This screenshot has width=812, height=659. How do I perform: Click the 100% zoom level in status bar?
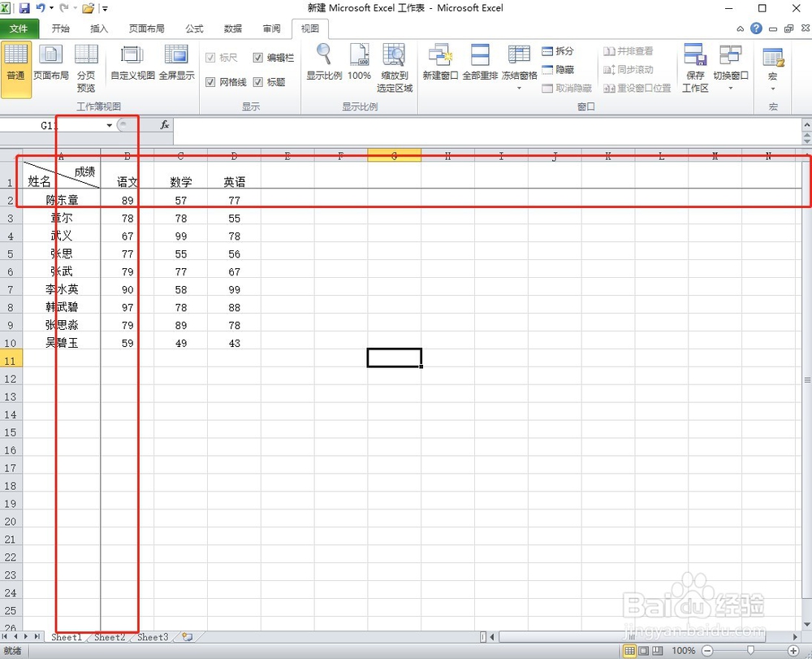tap(683, 651)
